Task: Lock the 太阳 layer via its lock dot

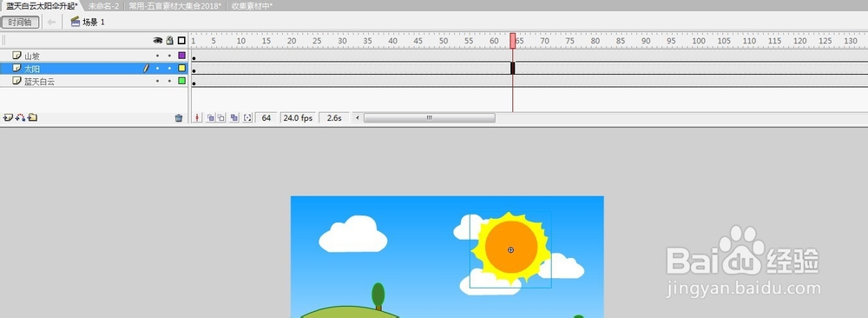Action: tap(169, 68)
